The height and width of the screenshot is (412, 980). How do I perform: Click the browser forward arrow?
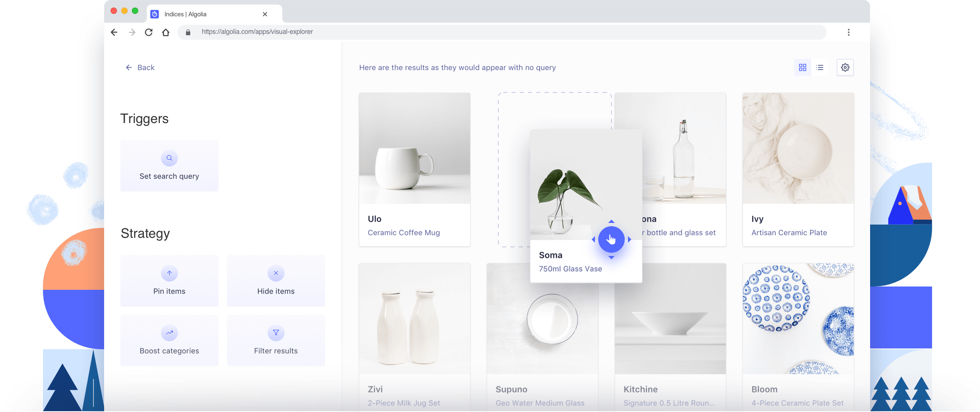tap(132, 32)
